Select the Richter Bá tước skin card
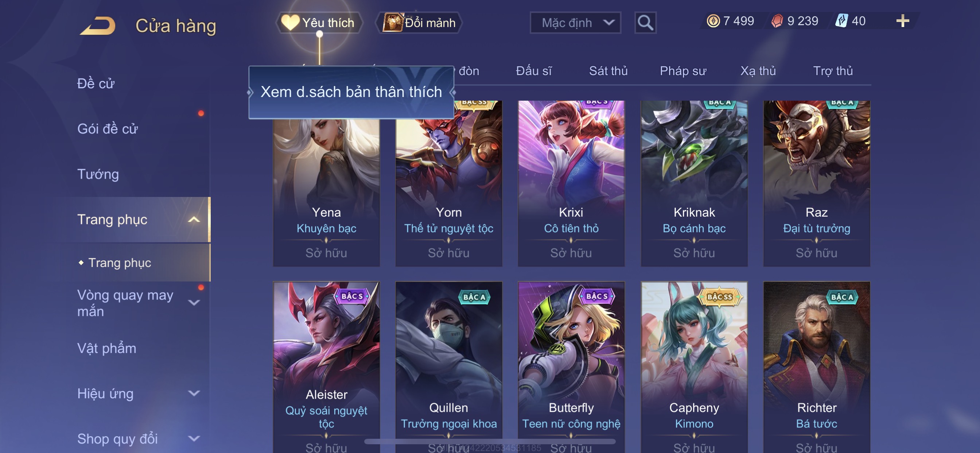The width and height of the screenshot is (980, 453). [816, 367]
